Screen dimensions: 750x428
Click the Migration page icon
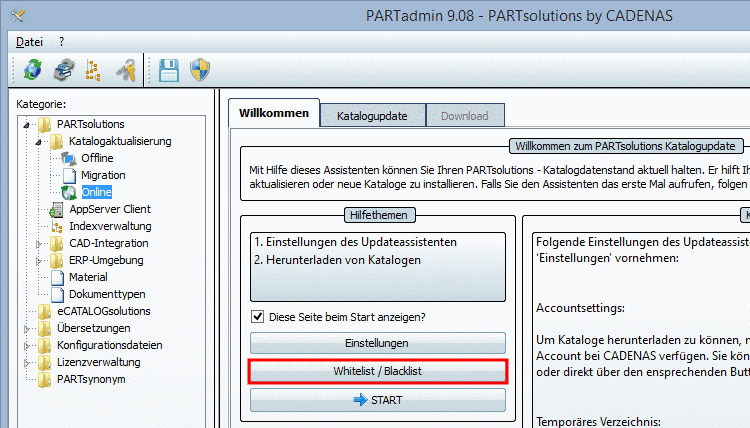click(x=69, y=176)
